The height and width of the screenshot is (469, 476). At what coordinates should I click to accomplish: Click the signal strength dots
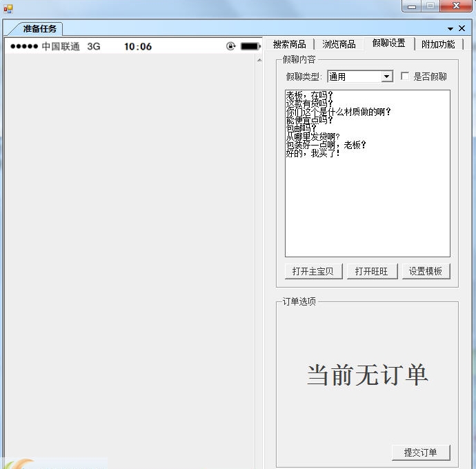tap(24, 46)
